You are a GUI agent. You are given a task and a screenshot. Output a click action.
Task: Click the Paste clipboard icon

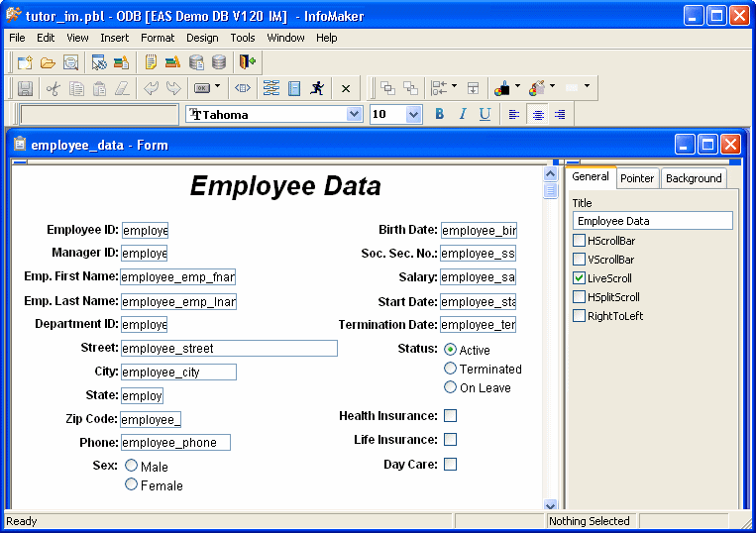click(99, 89)
